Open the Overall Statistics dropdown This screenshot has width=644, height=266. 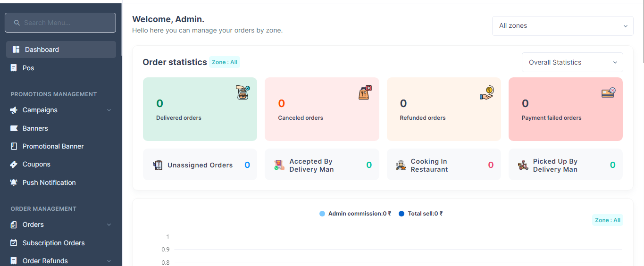(x=572, y=62)
